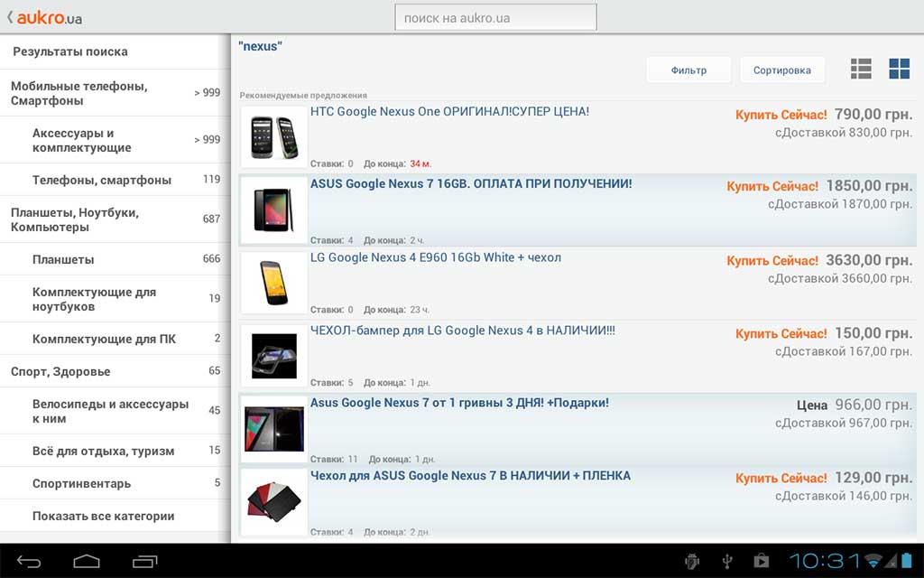924x578 pixels.
Task: Select the red 34 м. time remaining
Action: click(420, 164)
